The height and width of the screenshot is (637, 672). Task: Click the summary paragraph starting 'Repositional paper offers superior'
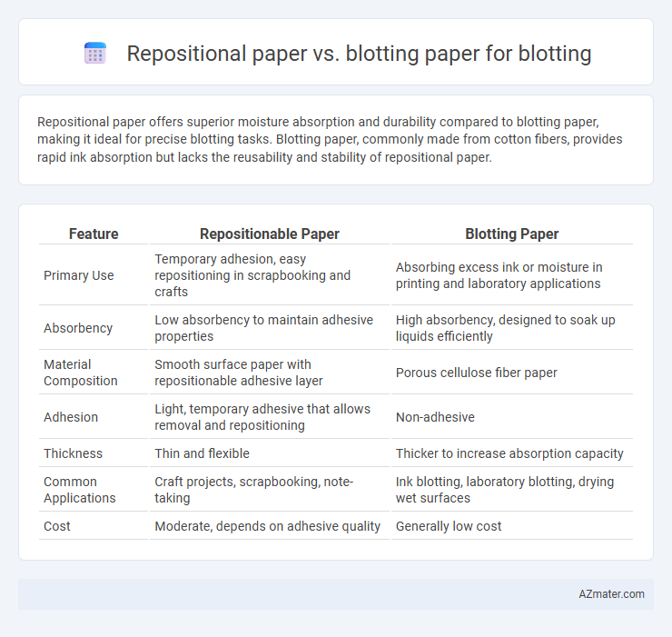coord(330,139)
